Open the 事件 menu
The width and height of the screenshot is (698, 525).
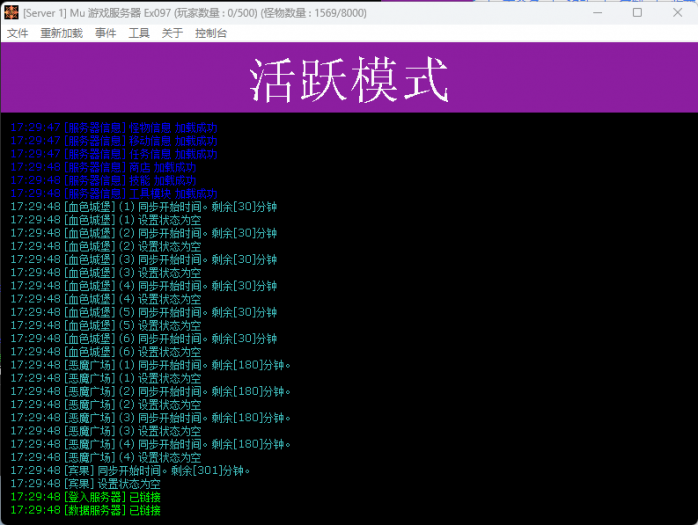(106, 33)
